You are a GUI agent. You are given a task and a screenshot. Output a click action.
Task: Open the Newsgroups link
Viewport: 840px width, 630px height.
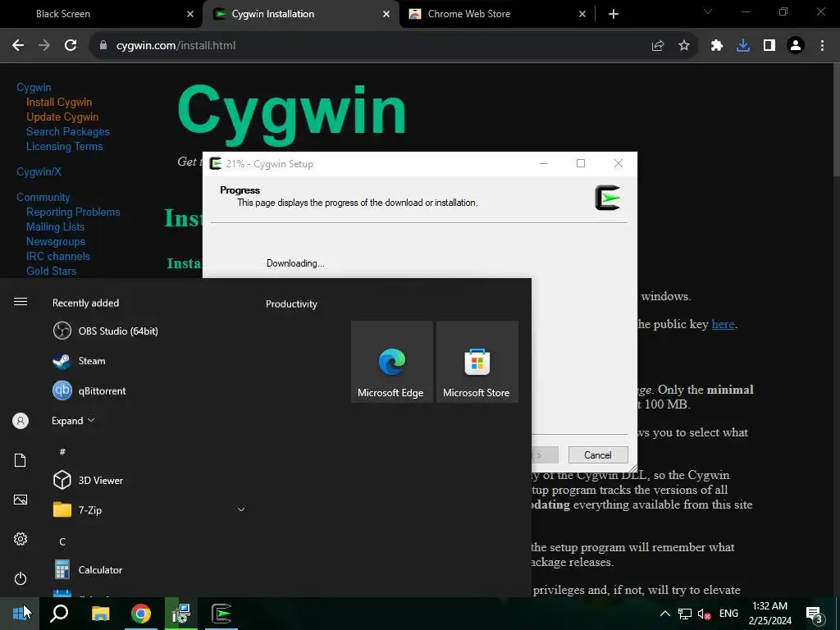56,242
